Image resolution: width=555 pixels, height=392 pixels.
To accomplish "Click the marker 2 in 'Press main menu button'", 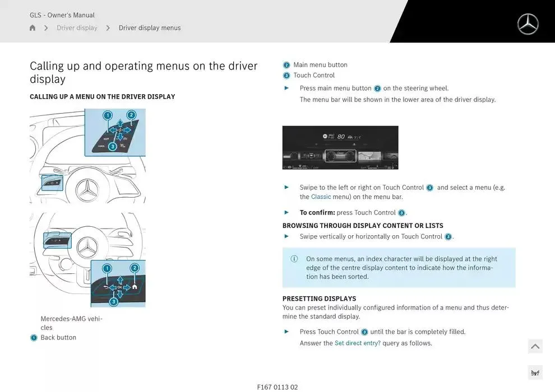I will [377, 88].
